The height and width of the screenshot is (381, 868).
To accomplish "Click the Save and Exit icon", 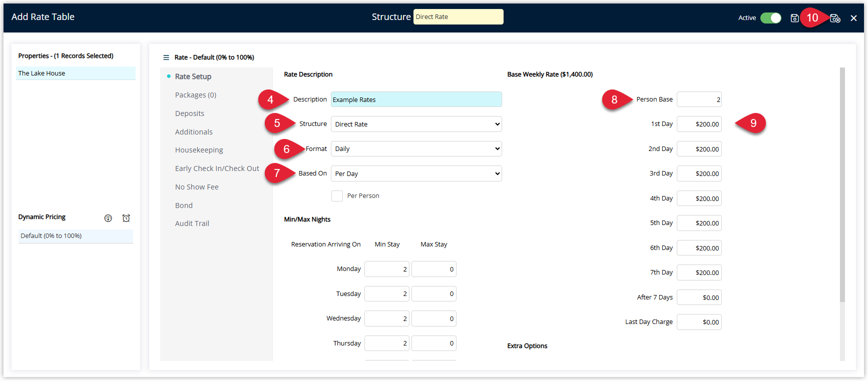I will tap(835, 18).
